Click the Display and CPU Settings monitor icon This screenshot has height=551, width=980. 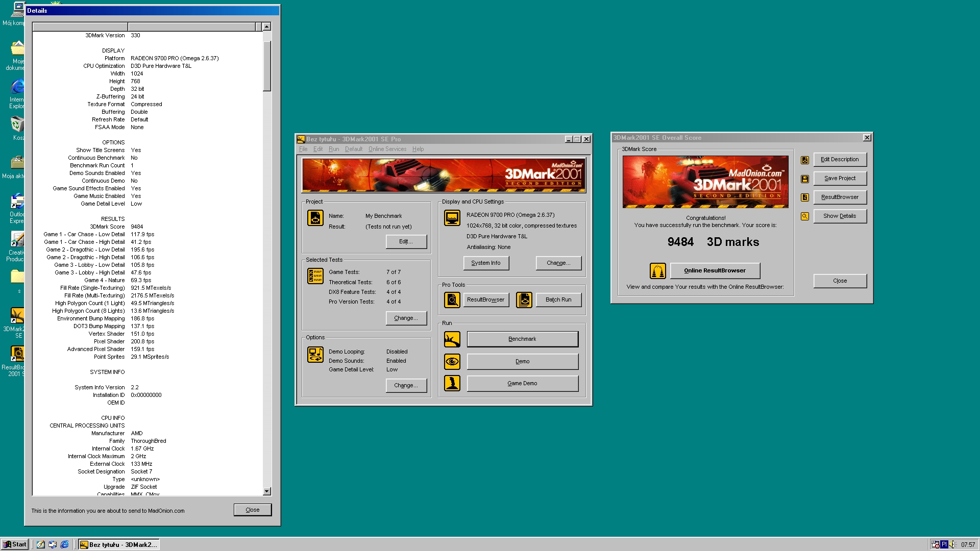452,218
